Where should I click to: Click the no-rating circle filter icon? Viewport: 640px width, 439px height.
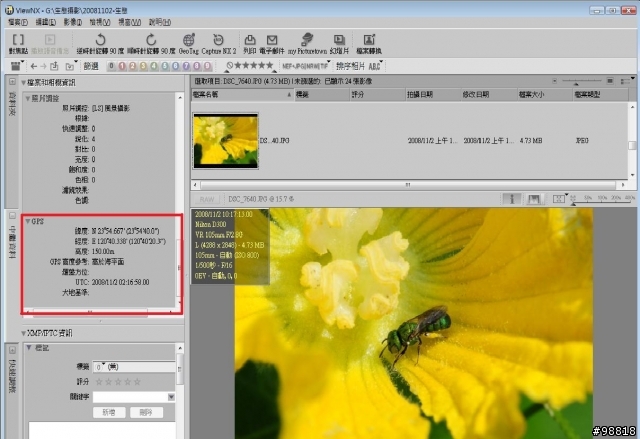[x=230, y=65]
